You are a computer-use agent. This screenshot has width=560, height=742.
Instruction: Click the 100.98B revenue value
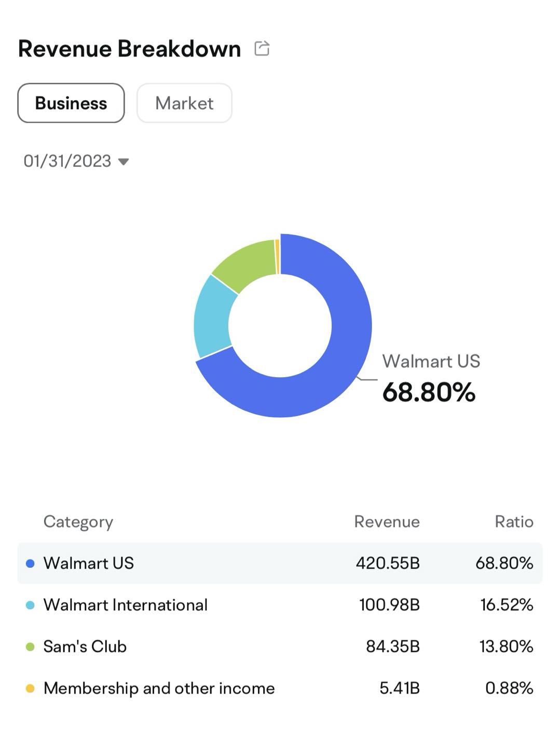(x=389, y=604)
